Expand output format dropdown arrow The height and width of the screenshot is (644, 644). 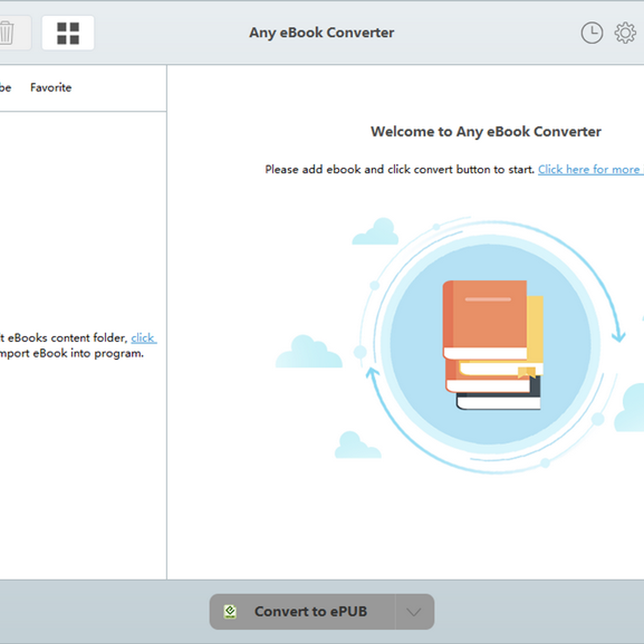point(414,612)
